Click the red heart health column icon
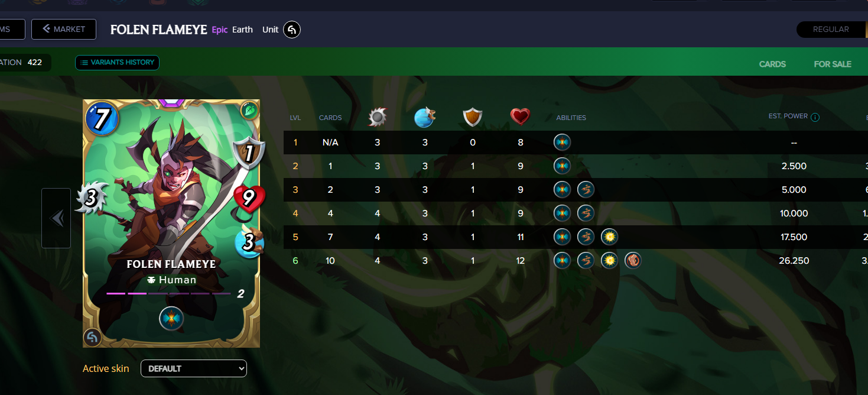This screenshot has width=868, height=395. pyautogui.click(x=520, y=117)
